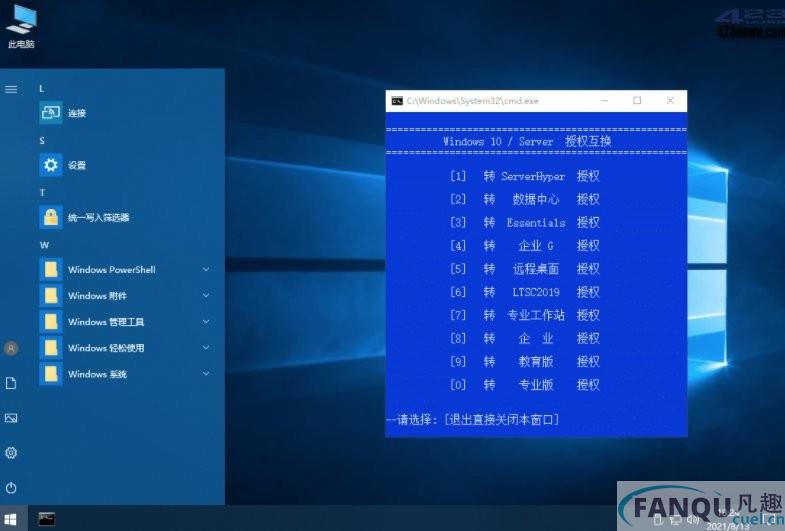Maximize the cmd.exe window

click(637, 101)
